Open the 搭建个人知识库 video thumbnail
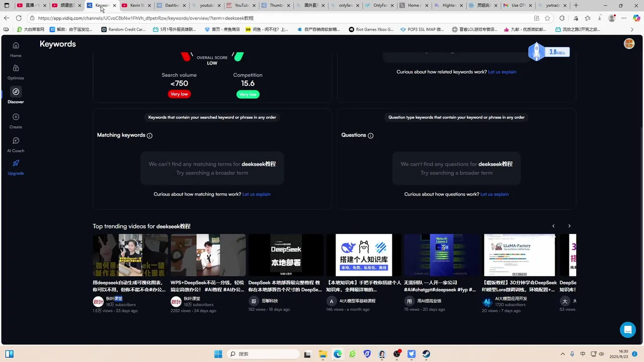The image size is (644, 362). 364,255
